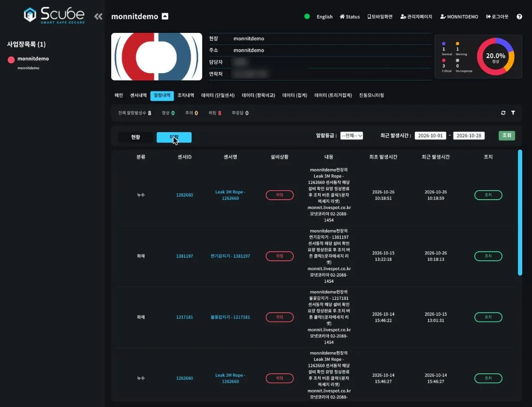Click the 20.0% 정상 donut chart

[x=495, y=57]
